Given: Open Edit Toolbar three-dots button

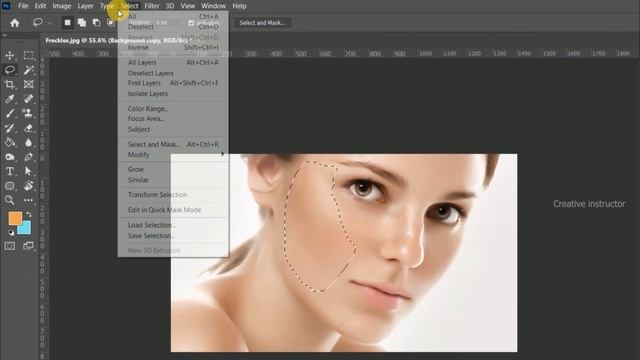Looking at the screenshot, I should coord(28,200).
